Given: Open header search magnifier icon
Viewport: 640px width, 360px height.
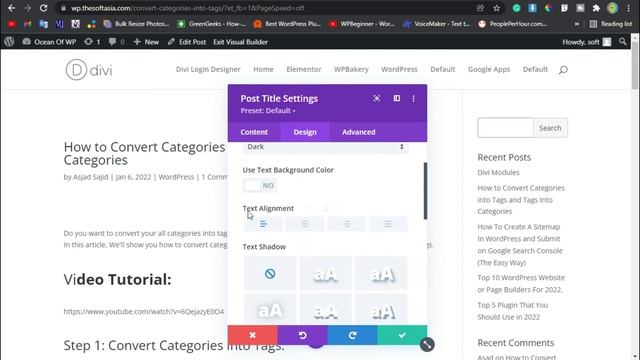Looking at the screenshot, I should 563,70.
